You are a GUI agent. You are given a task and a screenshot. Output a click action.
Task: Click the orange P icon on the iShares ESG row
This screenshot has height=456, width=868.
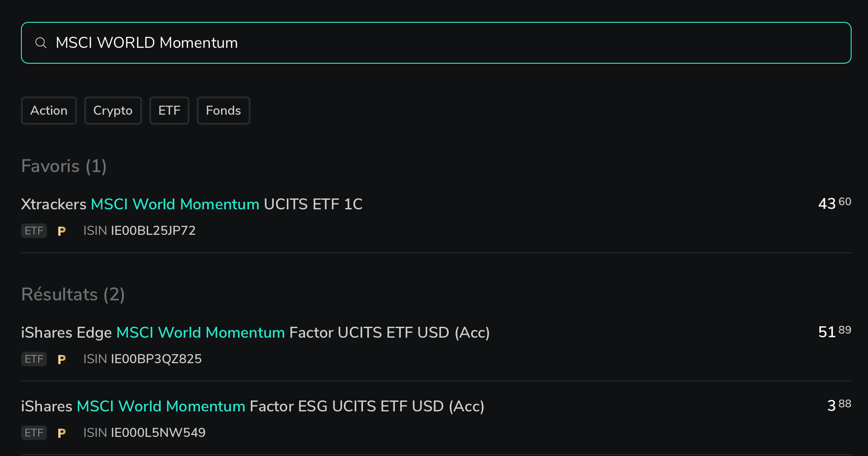(x=62, y=433)
